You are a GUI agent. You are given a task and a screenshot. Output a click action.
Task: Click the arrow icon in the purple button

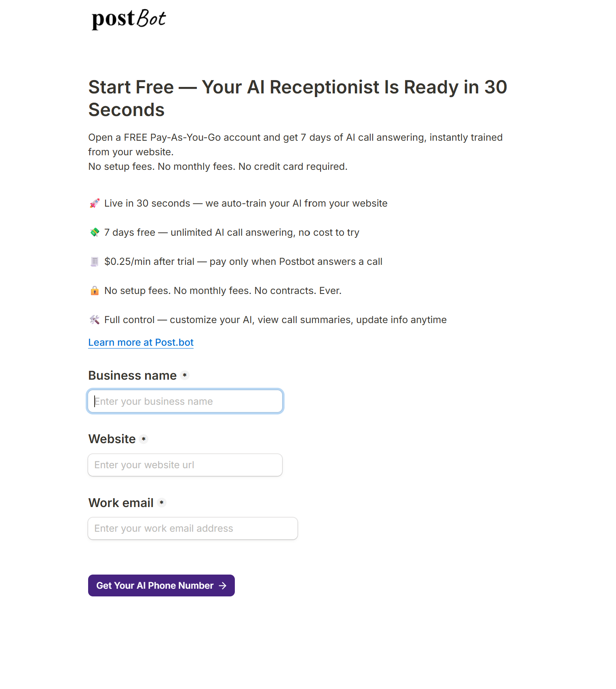pyautogui.click(x=223, y=585)
